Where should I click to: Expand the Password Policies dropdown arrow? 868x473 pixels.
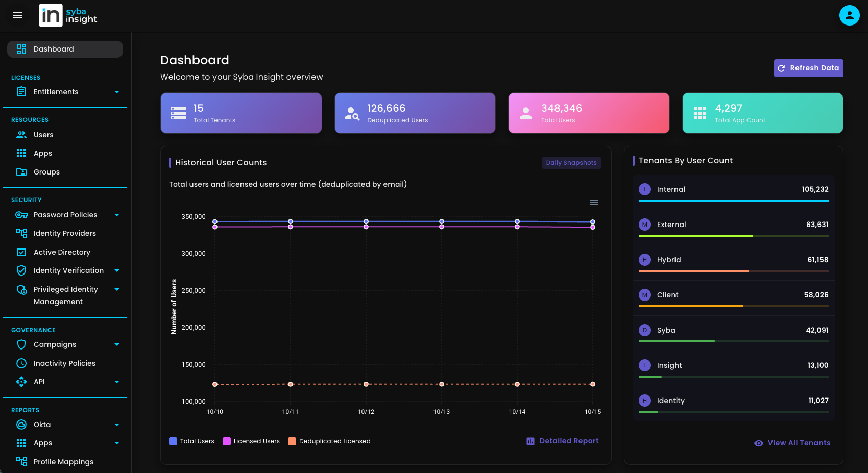click(117, 215)
